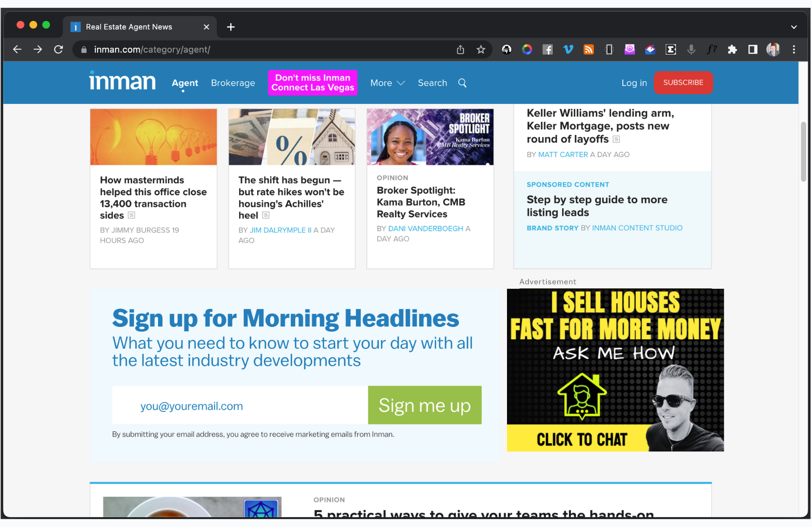Click Don't miss Inman Connect Las Vegas

coord(313,82)
